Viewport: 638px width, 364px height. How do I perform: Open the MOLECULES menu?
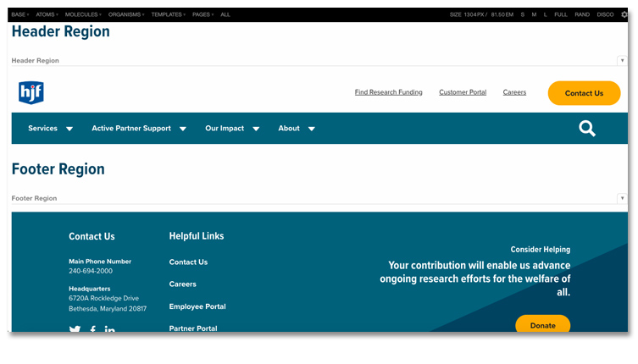83,14
